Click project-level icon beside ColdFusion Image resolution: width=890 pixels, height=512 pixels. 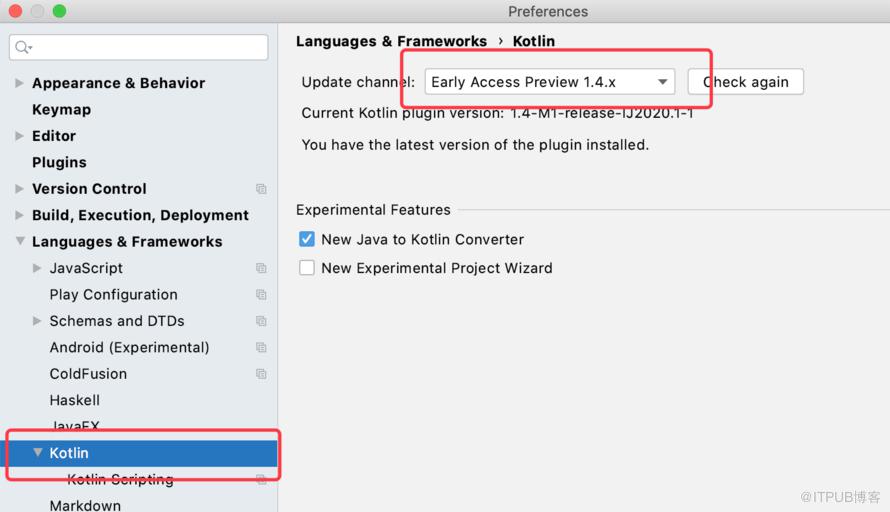pos(261,374)
